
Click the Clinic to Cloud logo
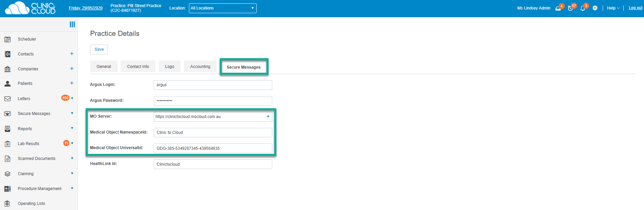30,8
